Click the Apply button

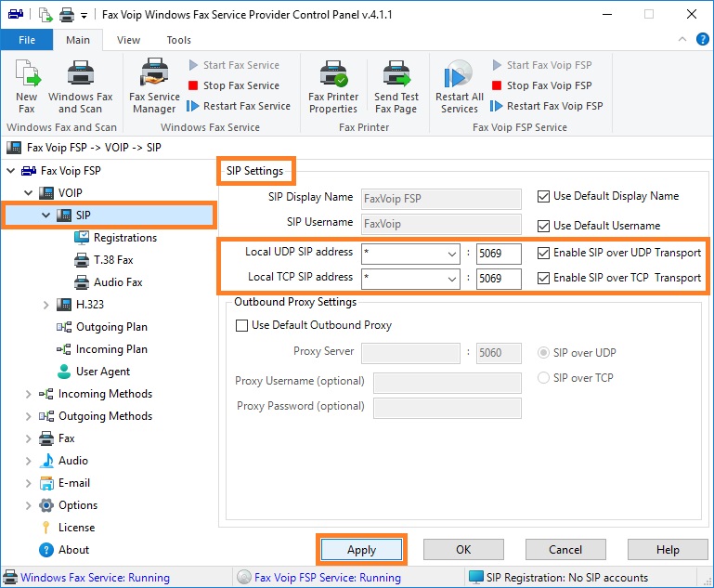(x=361, y=550)
